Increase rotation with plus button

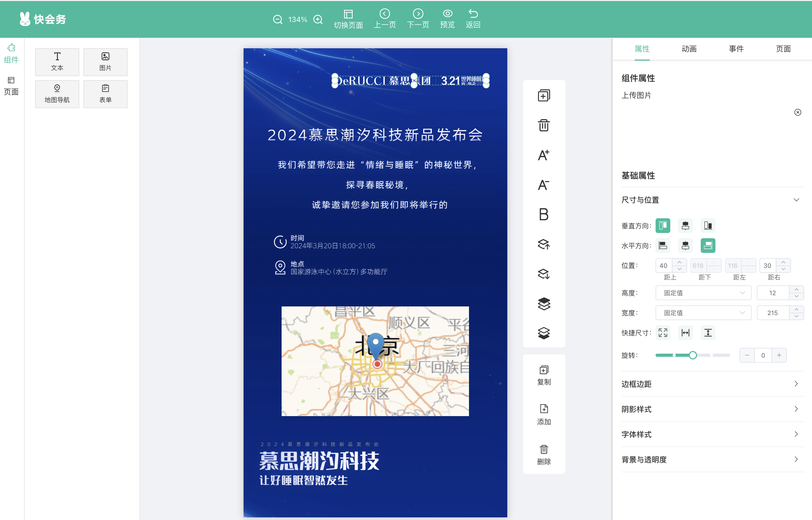point(779,355)
